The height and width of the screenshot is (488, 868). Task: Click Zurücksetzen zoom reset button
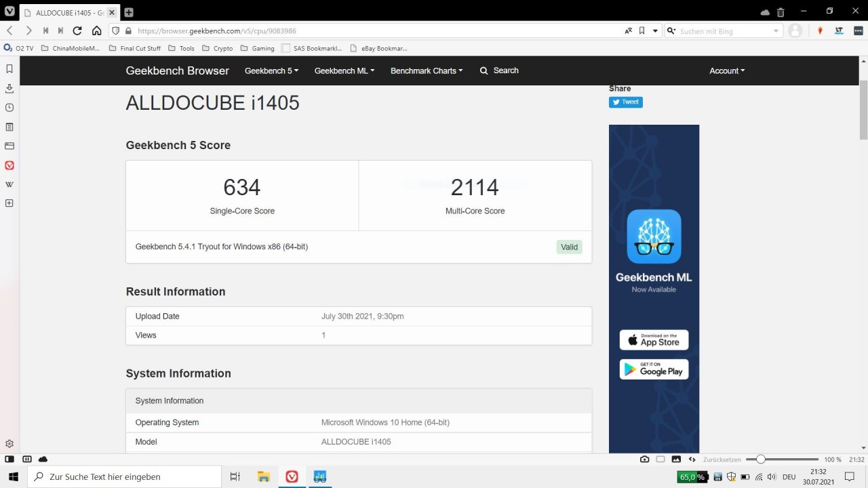[722, 460]
